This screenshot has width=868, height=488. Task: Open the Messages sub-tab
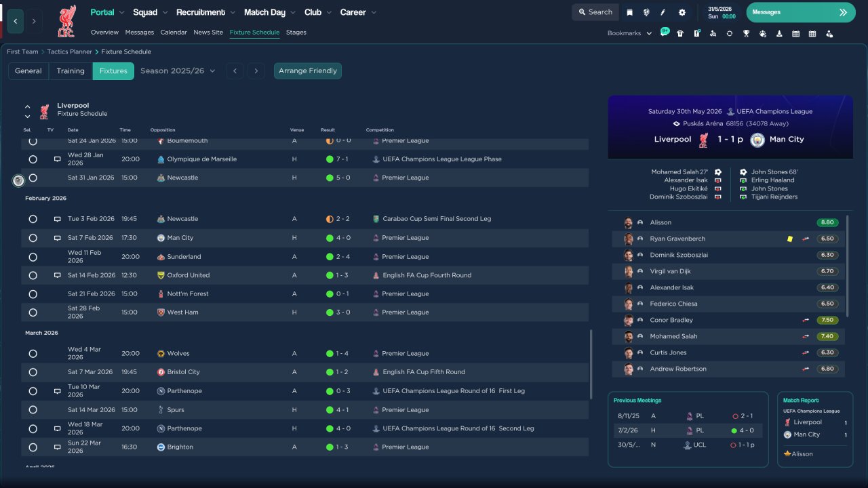pos(140,33)
